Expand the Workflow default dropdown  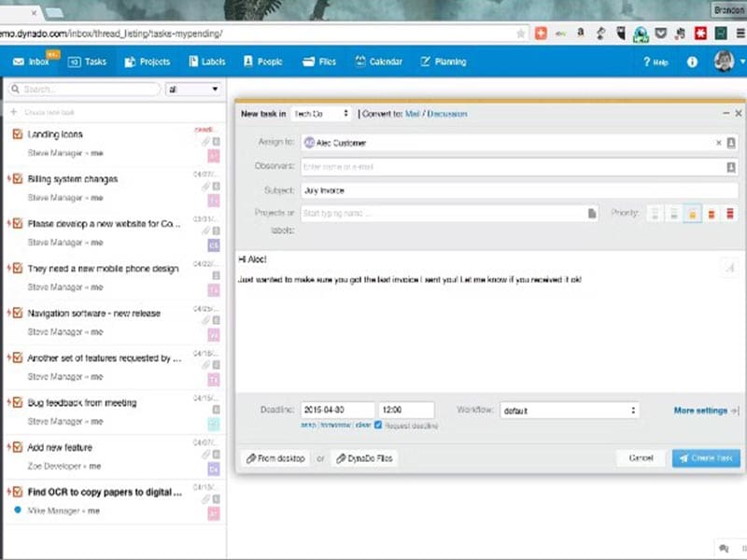569,411
